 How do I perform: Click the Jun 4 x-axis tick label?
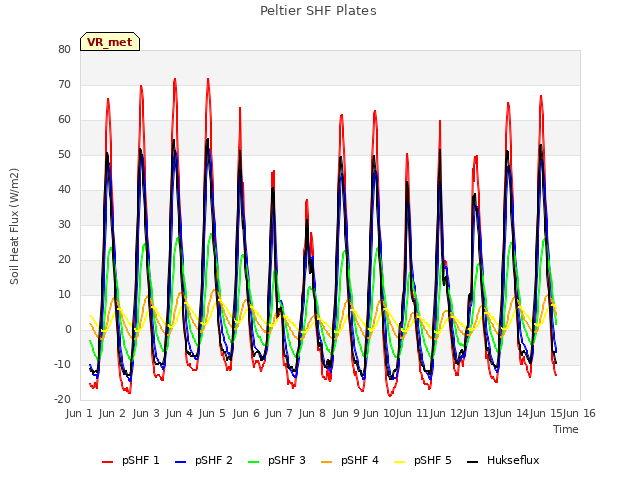click(x=179, y=413)
